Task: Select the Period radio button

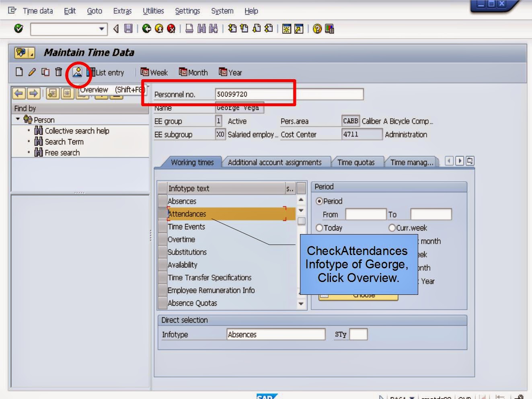Action: point(320,201)
